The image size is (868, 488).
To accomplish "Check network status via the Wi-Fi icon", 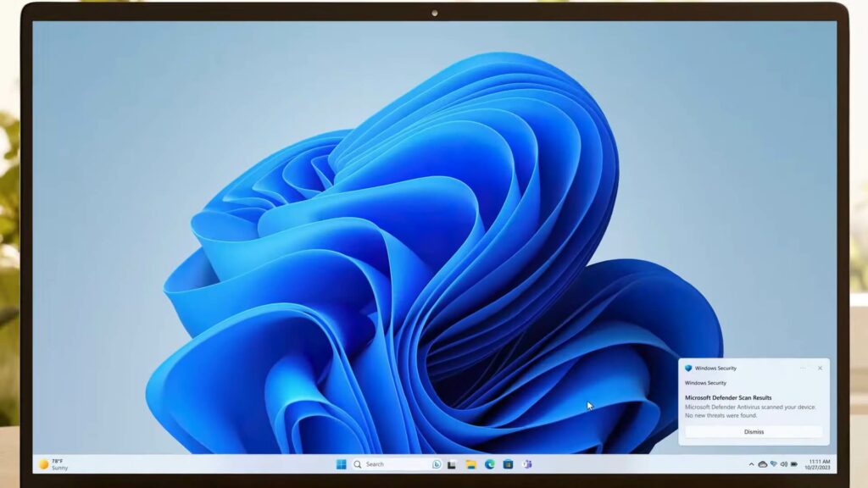I will pos(774,463).
